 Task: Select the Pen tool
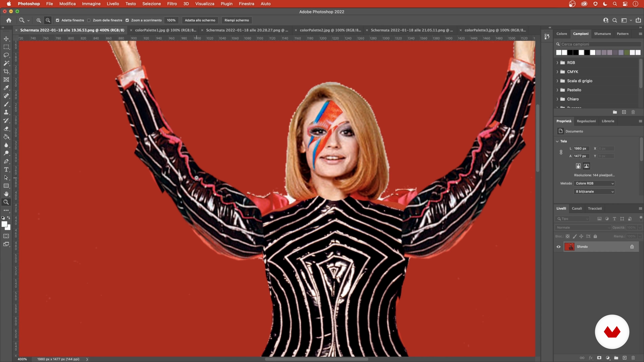tap(6, 161)
